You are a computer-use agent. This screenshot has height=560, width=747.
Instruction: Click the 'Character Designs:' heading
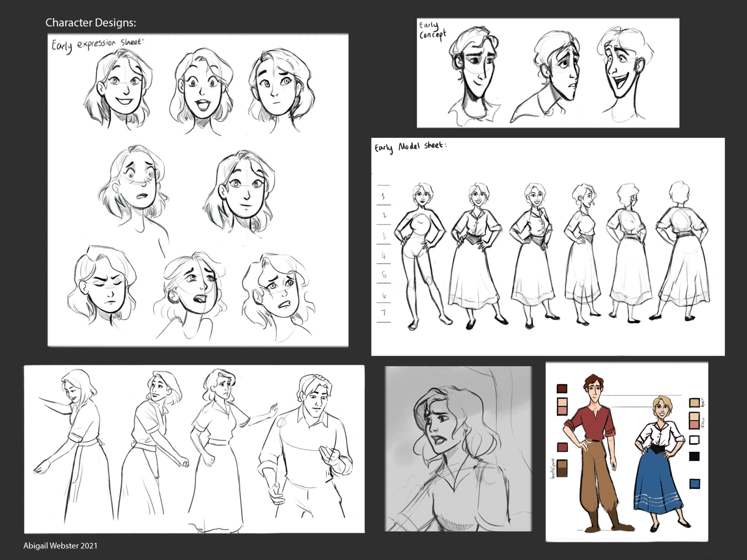click(91, 23)
